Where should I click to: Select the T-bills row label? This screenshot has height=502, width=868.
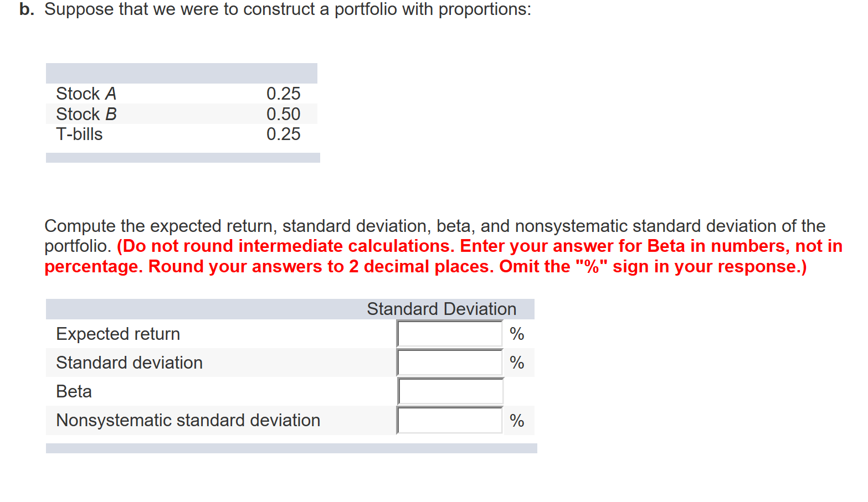click(x=79, y=134)
